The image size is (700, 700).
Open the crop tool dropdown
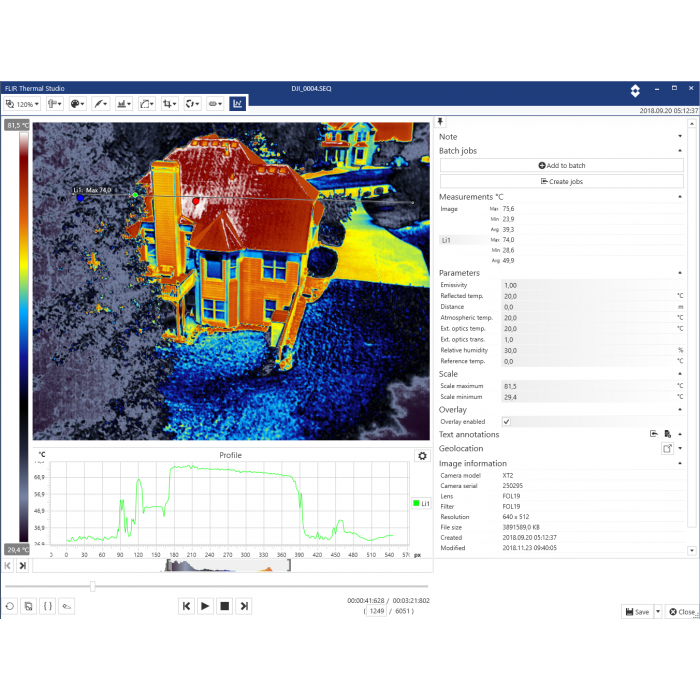pos(170,104)
